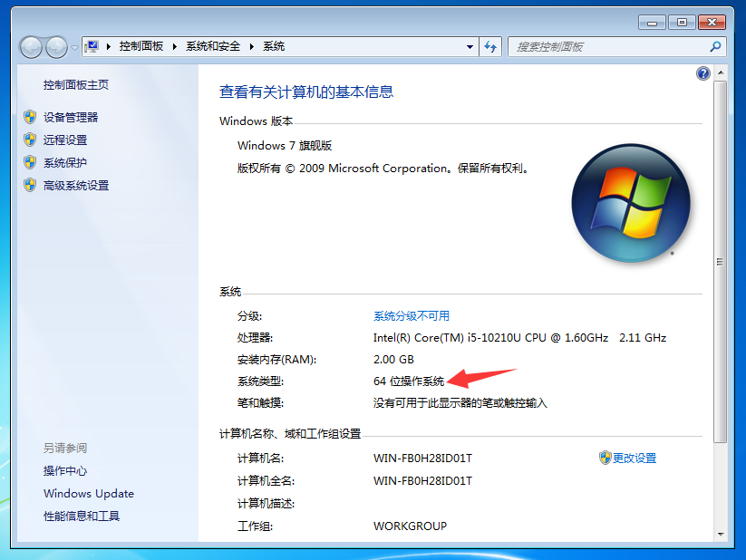Click 更改设置 link for computer name
Viewport: 746px width, 560px height.
635,458
